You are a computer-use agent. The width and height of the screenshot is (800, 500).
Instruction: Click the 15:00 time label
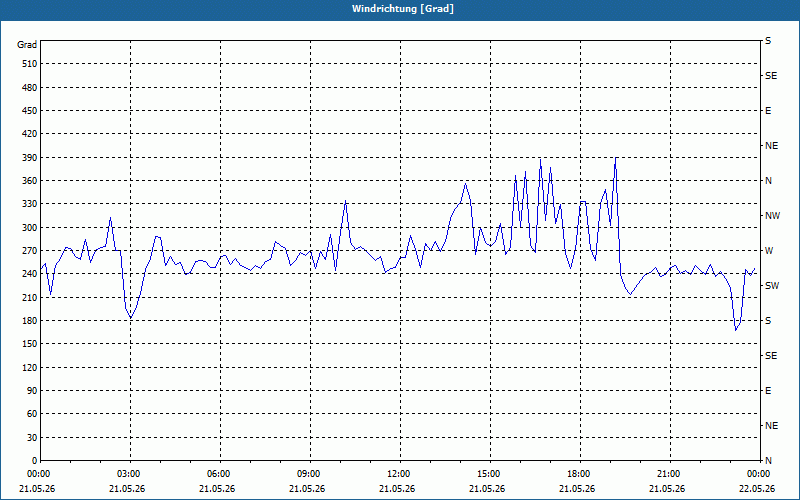click(x=490, y=473)
